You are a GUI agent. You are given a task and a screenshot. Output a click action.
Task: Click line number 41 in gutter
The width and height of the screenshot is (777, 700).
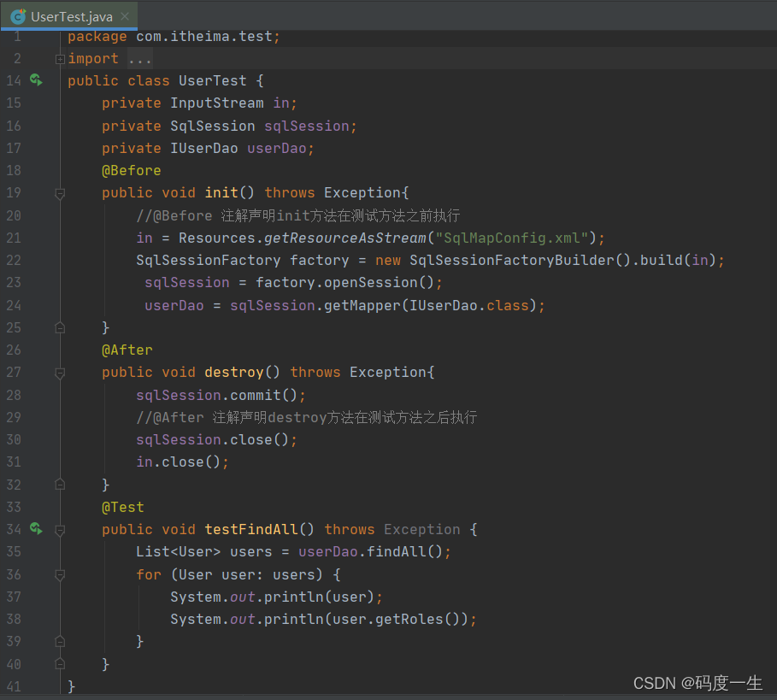coord(14,686)
